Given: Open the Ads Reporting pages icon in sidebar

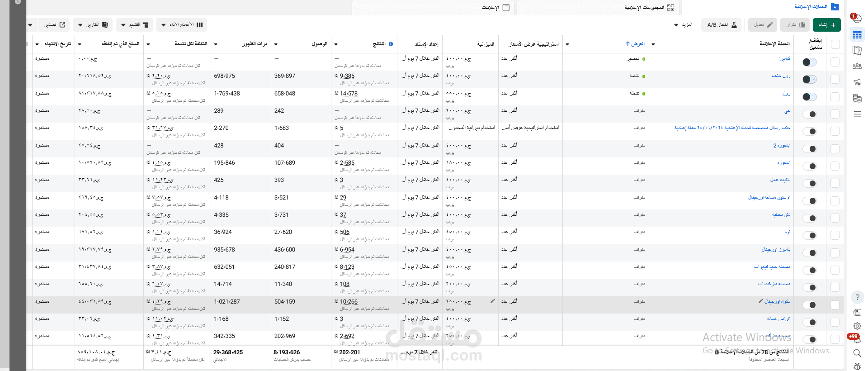Looking at the screenshot, I should coord(857,50).
